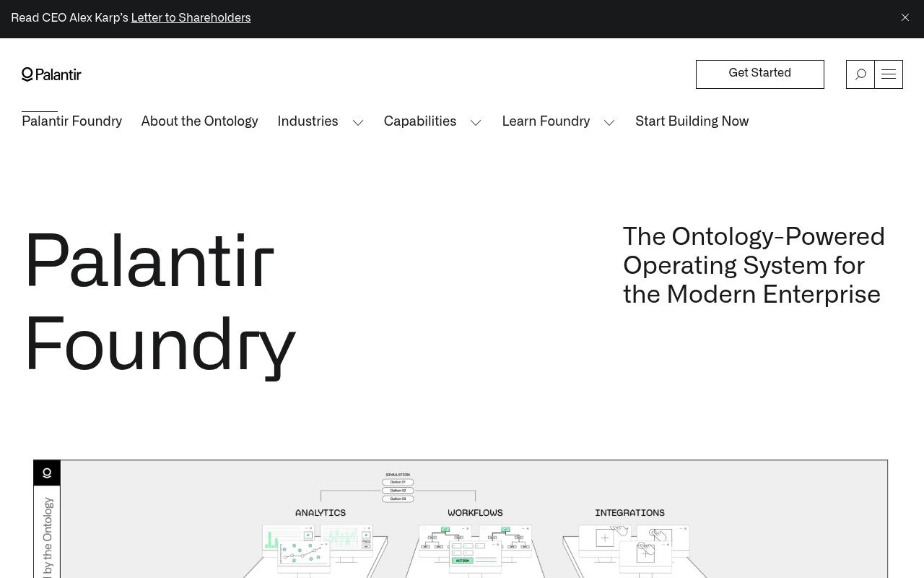Click the Ontology-Powered Operating System tagline
The image size is (924, 578).
tap(754, 265)
